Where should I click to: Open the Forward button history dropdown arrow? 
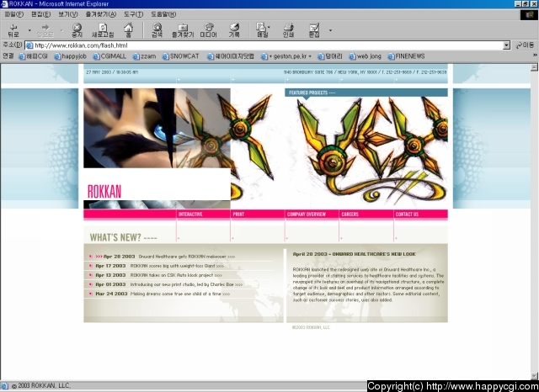pyautogui.click(x=61, y=30)
